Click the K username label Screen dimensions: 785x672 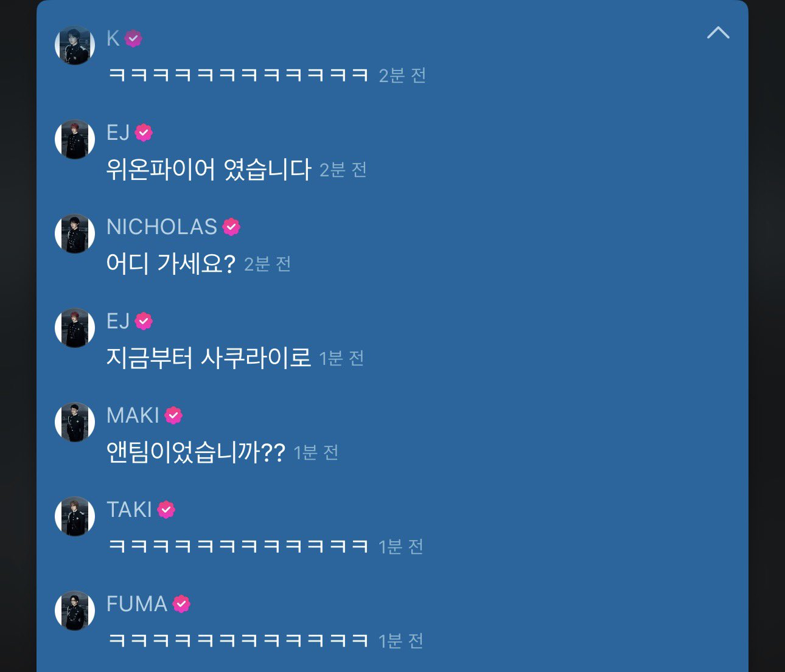coord(113,38)
